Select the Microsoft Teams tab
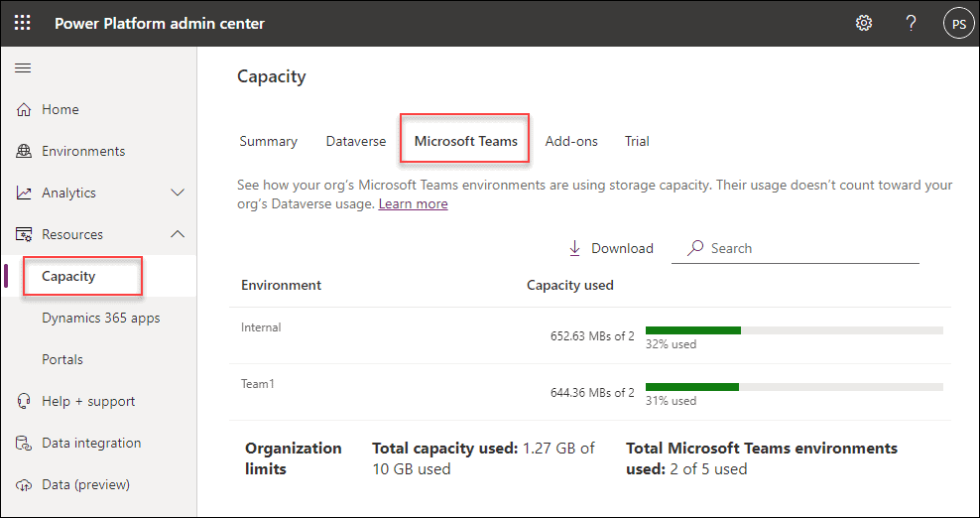The image size is (980, 518). tap(465, 141)
